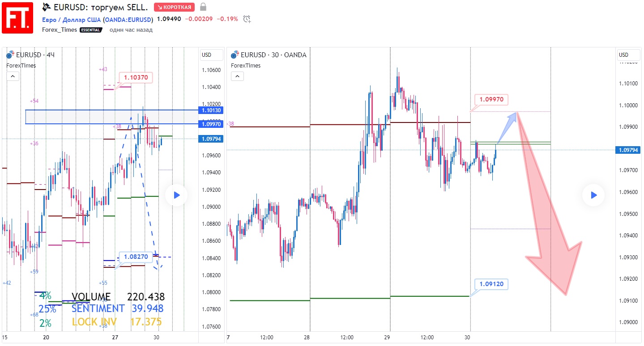Select the ForexTimes indicator on the left chart

(x=21, y=65)
